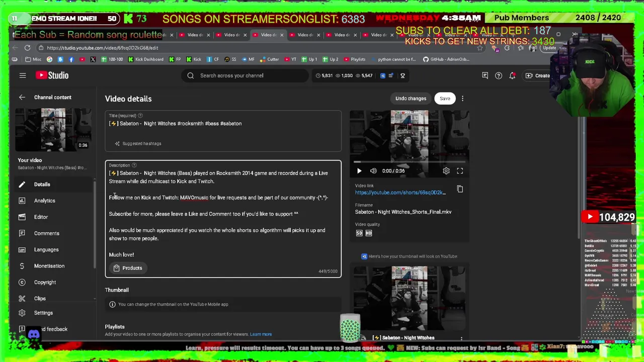Open the help question mark icon
644x362 pixels.
pyautogui.click(x=499, y=75)
